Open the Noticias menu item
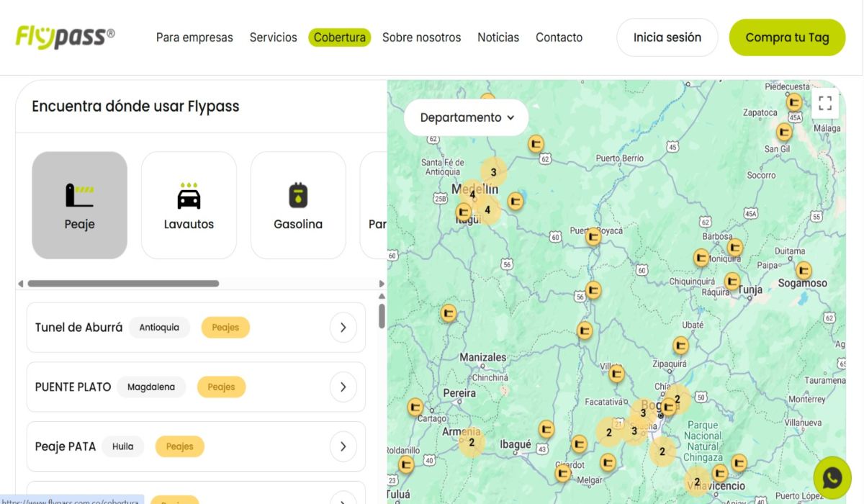864x504 pixels. click(x=498, y=37)
